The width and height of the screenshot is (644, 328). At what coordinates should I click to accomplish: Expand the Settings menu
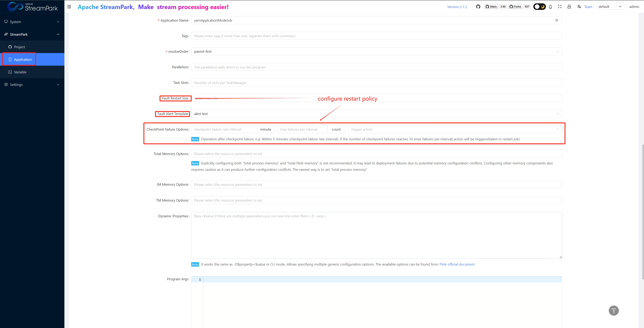coord(32,85)
